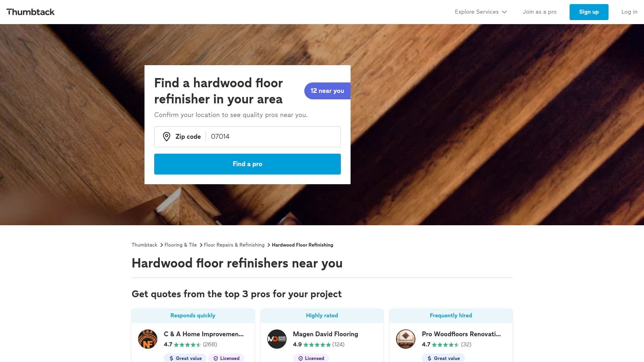Go to the Hardwood Floor Refinishing breadcrumb
This screenshot has height=362, width=644.
[302, 245]
